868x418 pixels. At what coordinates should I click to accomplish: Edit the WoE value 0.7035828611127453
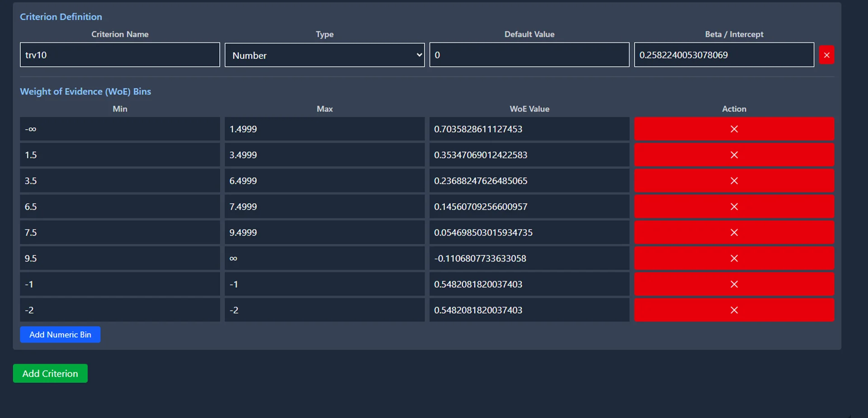tap(529, 129)
